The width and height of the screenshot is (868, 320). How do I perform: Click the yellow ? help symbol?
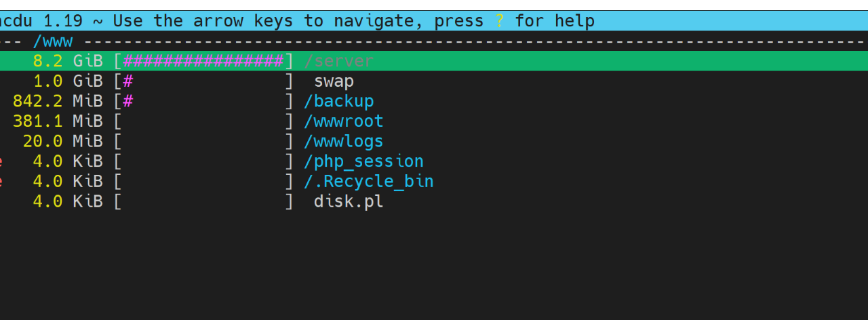click(500, 21)
